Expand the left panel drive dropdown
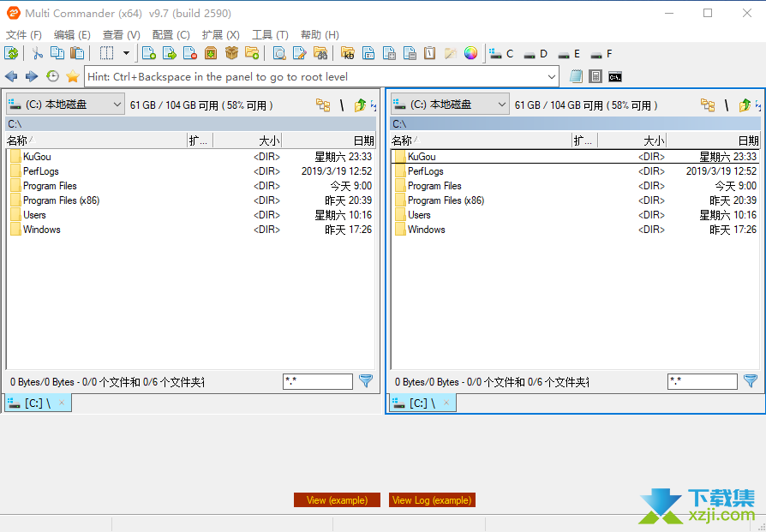This screenshot has height=532, width=766. click(x=117, y=104)
